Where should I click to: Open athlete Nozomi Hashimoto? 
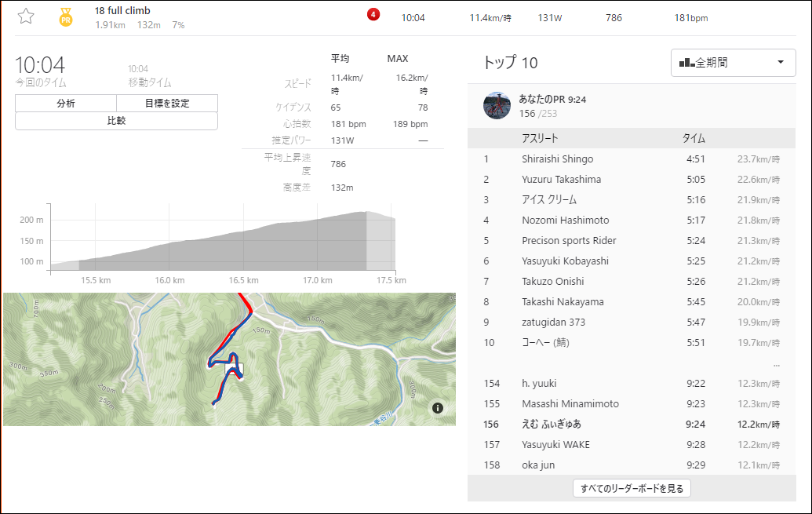point(566,221)
